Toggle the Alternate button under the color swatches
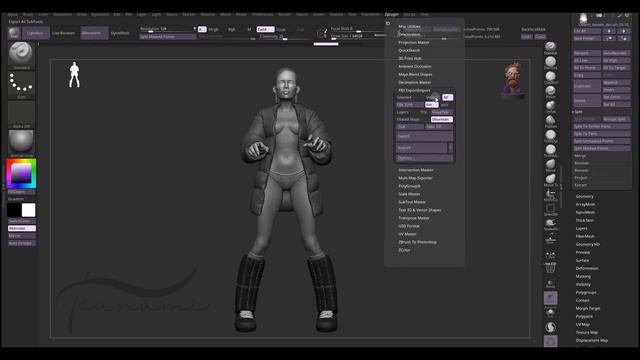640x360 pixels. click(x=22, y=229)
